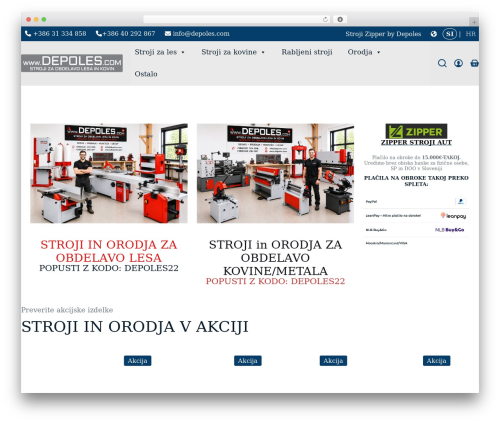Click the globe language icon
The height and width of the screenshot is (423, 500).
(x=433, y=34)
